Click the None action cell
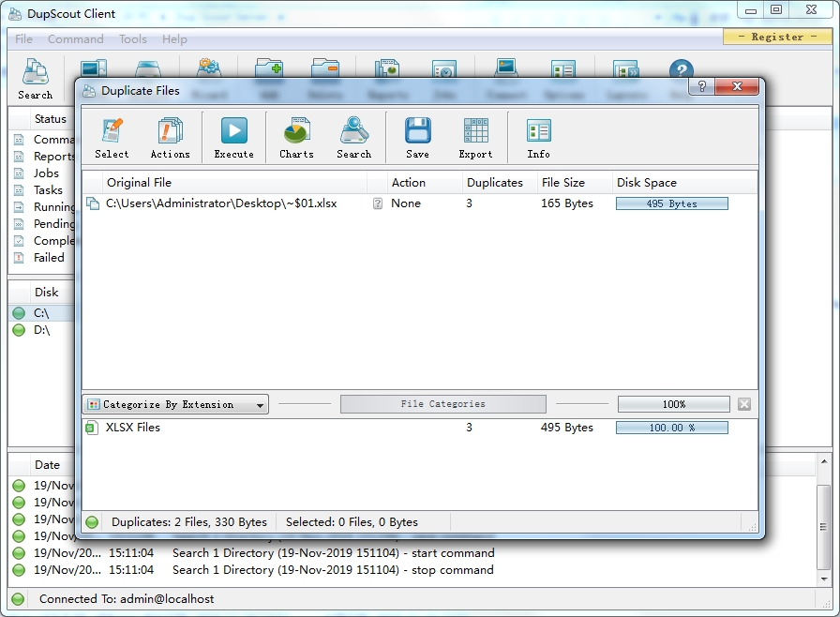 [x=406, y=203]
